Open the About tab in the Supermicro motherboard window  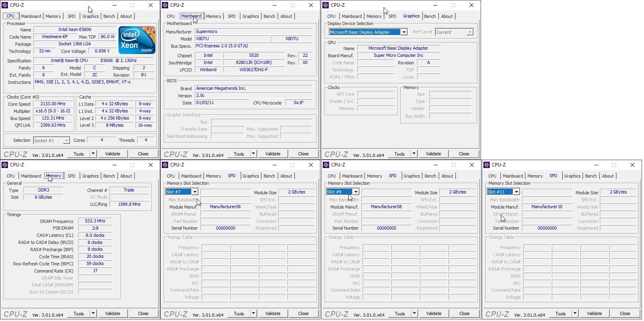tap(286, 16)
